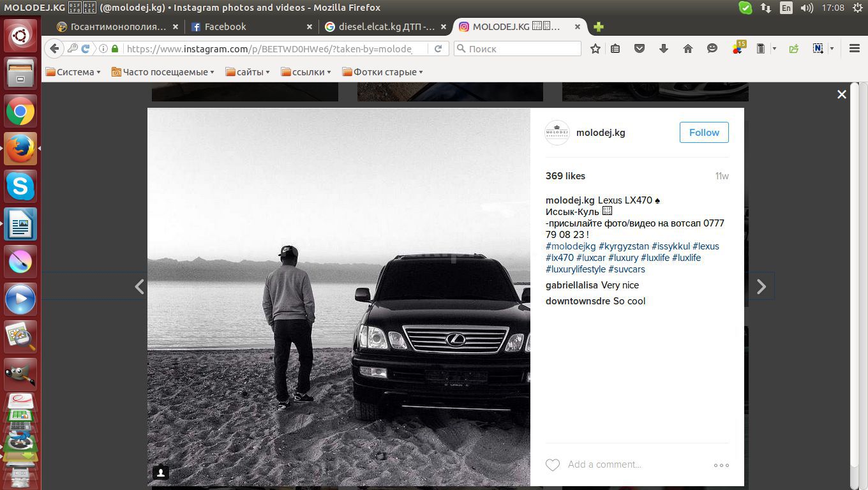
Task: Open the Pocket save icon
Action: point(639,48)
